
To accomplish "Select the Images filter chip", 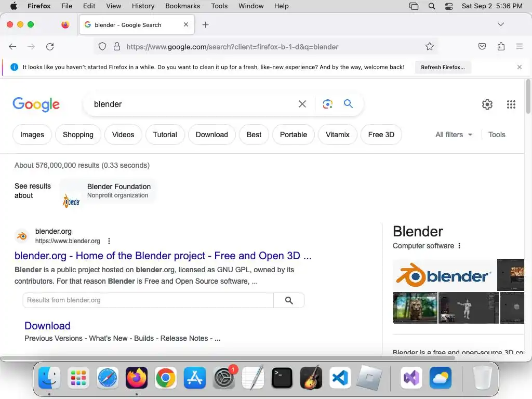I will [32, 135].
